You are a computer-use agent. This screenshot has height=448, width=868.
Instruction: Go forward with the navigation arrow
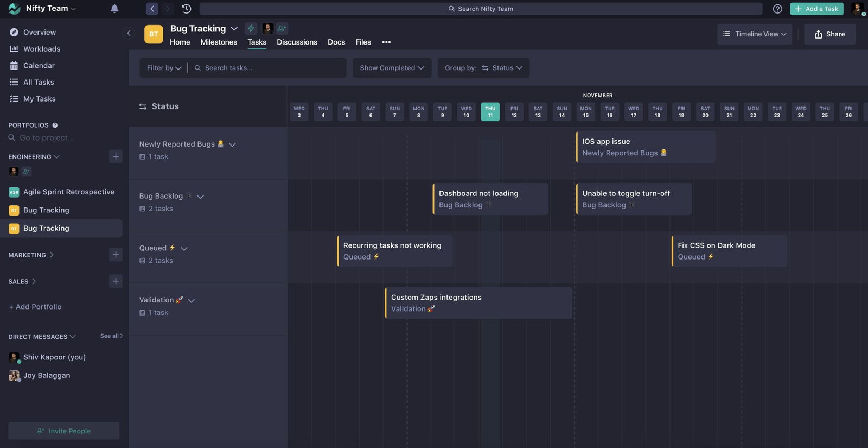[167, 9]
